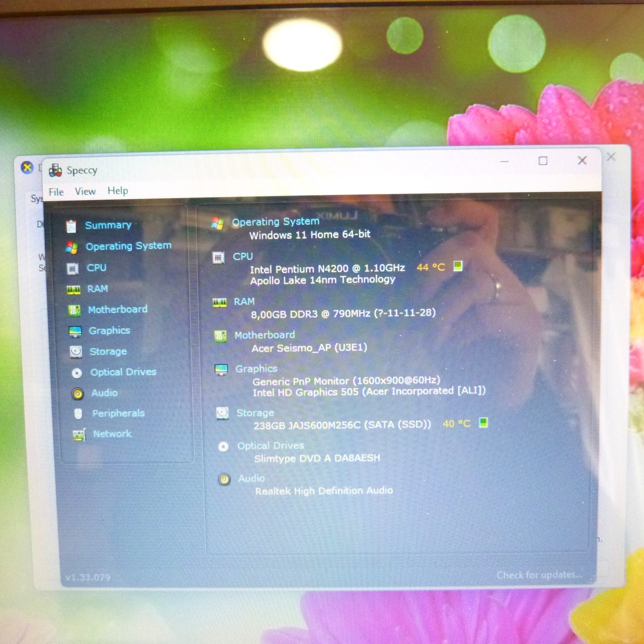Click the Graphics monitor icon in sidebar

point(75,331)
